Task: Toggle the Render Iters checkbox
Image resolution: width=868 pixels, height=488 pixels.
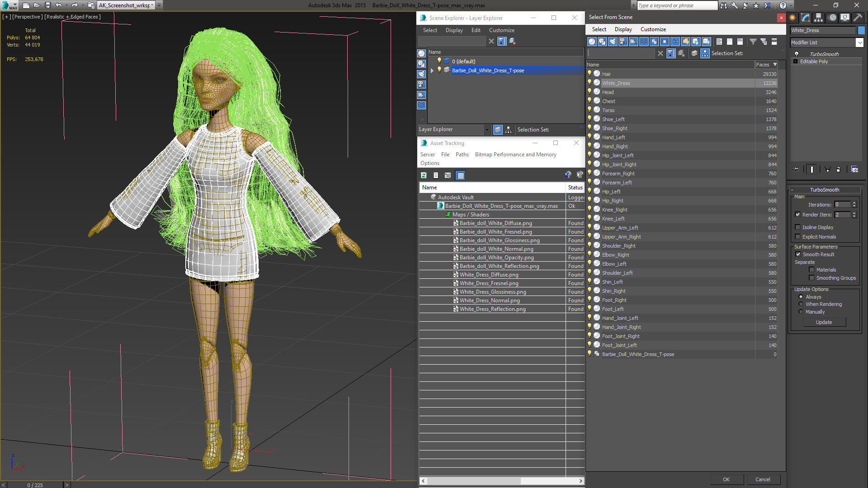Action: click(797, 215)
